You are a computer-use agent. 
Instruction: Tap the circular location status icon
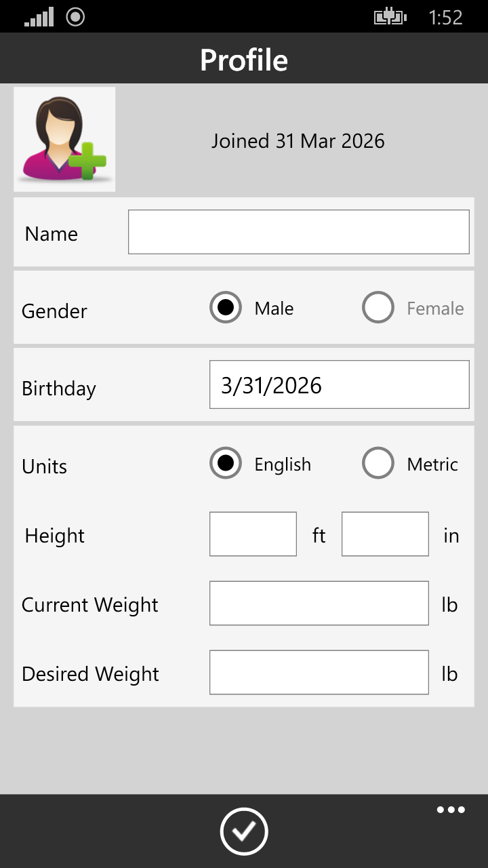[x=75, y=16]
